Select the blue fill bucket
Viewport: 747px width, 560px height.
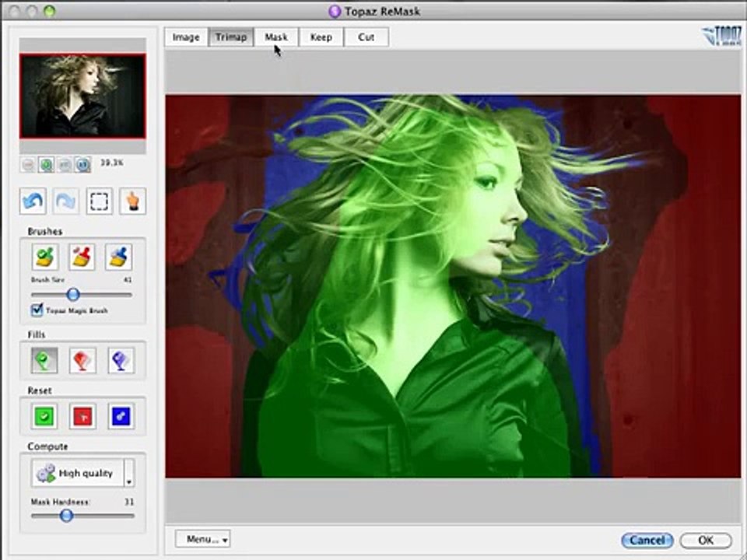pos(121,360)
